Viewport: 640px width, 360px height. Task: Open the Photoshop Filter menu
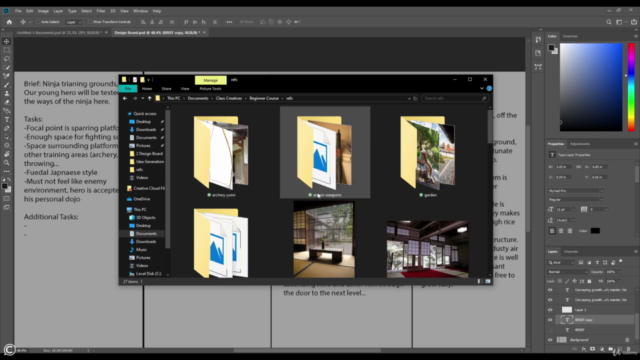(101, 11)
